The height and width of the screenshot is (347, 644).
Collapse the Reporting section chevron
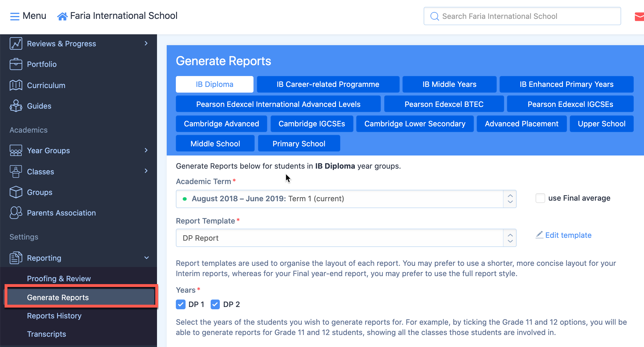pyautogui.click(x=146, y=258)
